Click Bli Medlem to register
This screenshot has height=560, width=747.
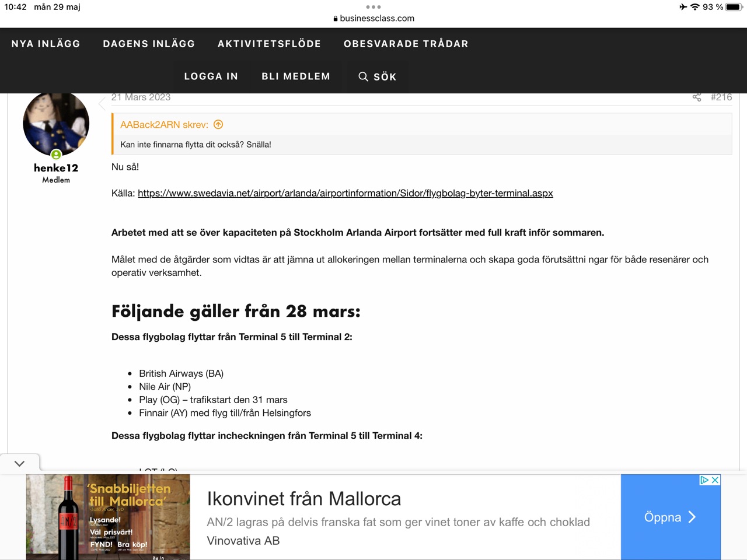(295, 76)
